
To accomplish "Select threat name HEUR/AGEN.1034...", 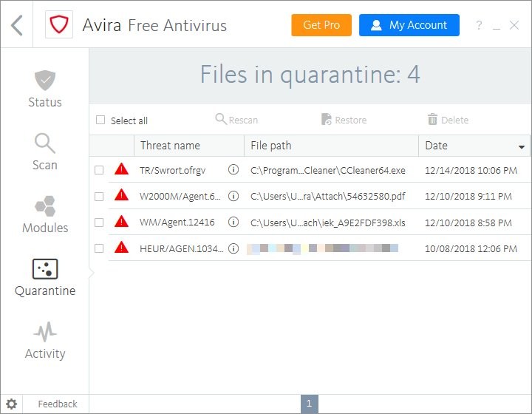I will pyautogui.click(x=182, y=248).
